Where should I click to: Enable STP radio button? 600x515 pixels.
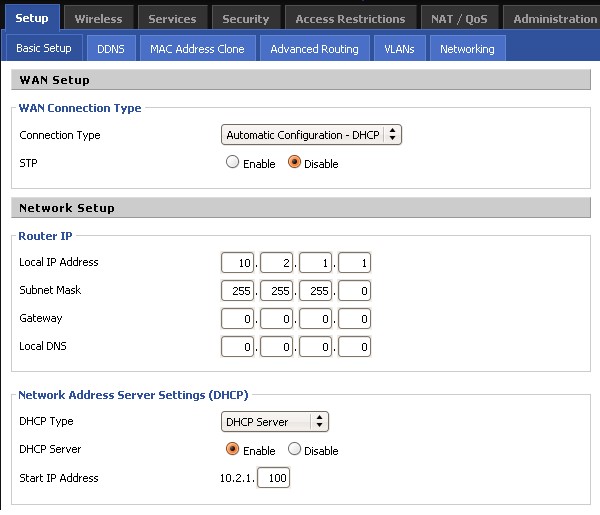(x=232, y=162)
